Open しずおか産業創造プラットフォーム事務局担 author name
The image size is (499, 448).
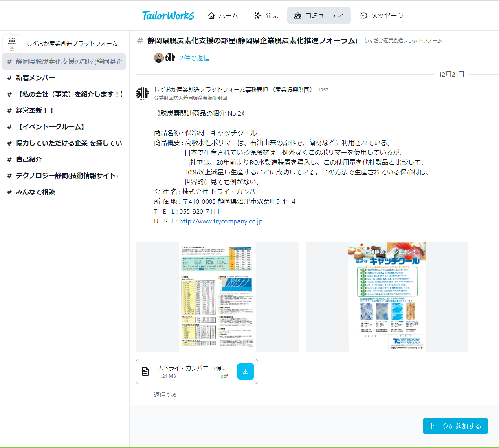tap(233, 90)
